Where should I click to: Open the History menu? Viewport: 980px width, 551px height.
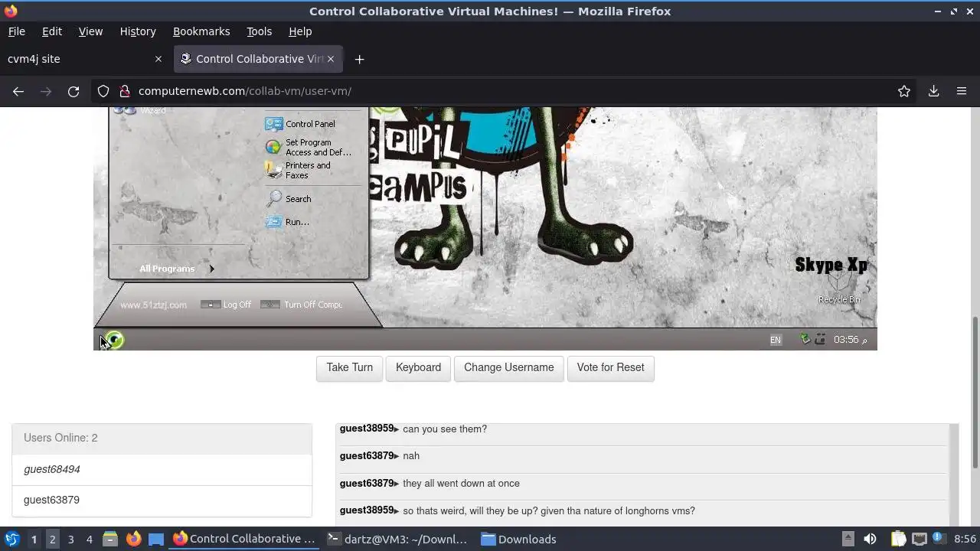coord(138,31)
